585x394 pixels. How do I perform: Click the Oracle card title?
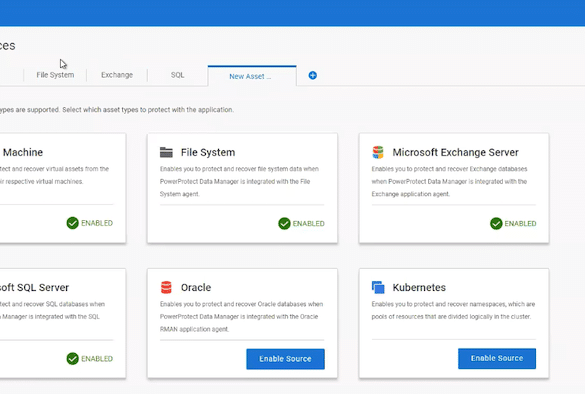click(x=196, y=287)
